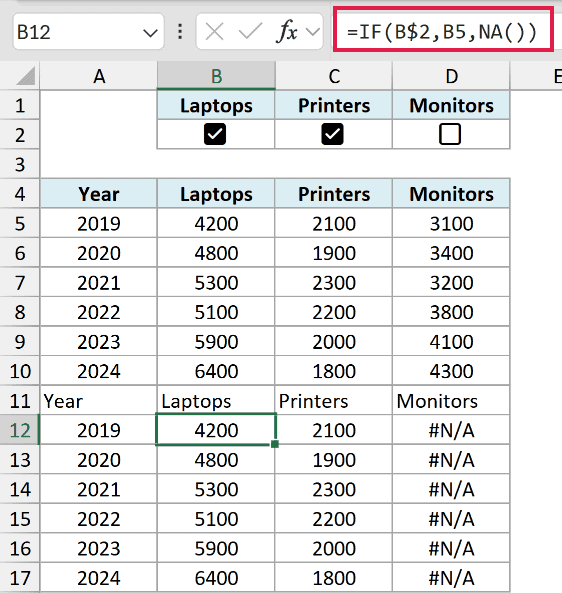Screen dimensions: 562x593
Task: Select column D header
Action: coord(451,76)
